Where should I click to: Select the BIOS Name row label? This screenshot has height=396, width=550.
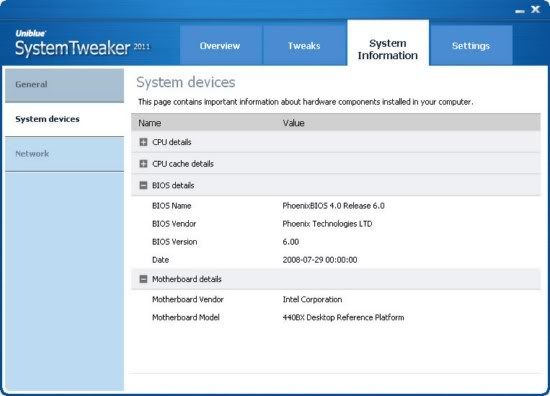[172, 206]
